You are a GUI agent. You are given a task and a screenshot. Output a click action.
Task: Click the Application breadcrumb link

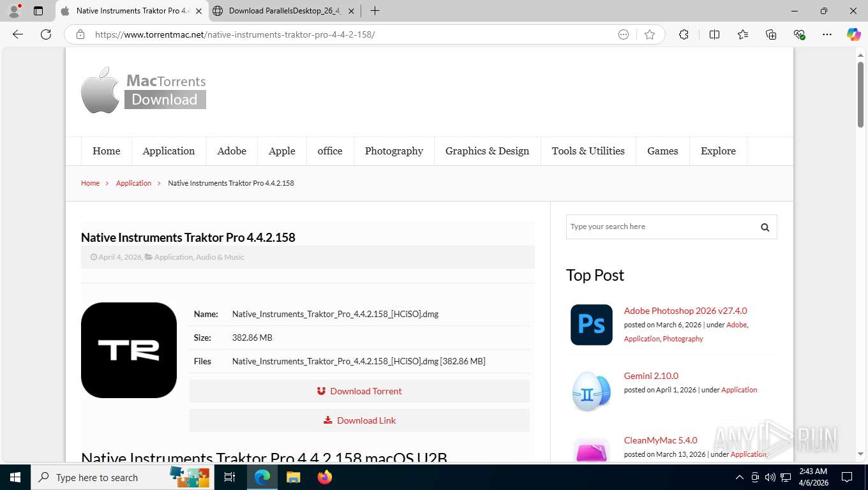(133, 183)
